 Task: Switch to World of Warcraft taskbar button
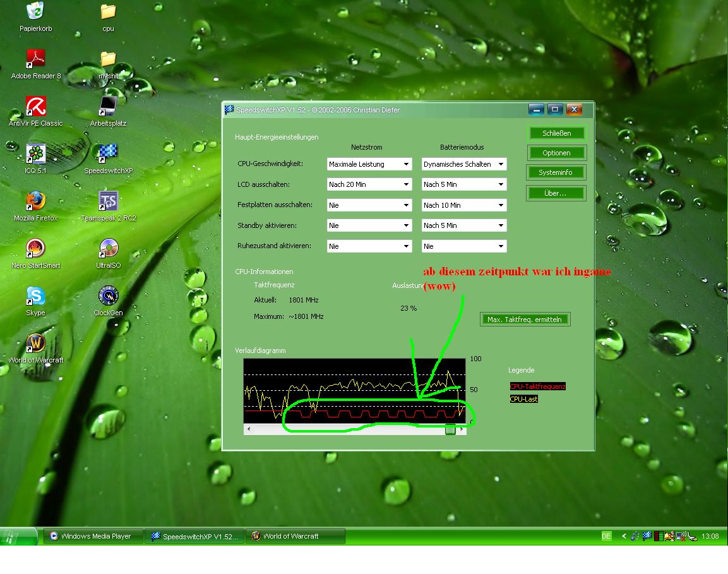pos(295,536)
